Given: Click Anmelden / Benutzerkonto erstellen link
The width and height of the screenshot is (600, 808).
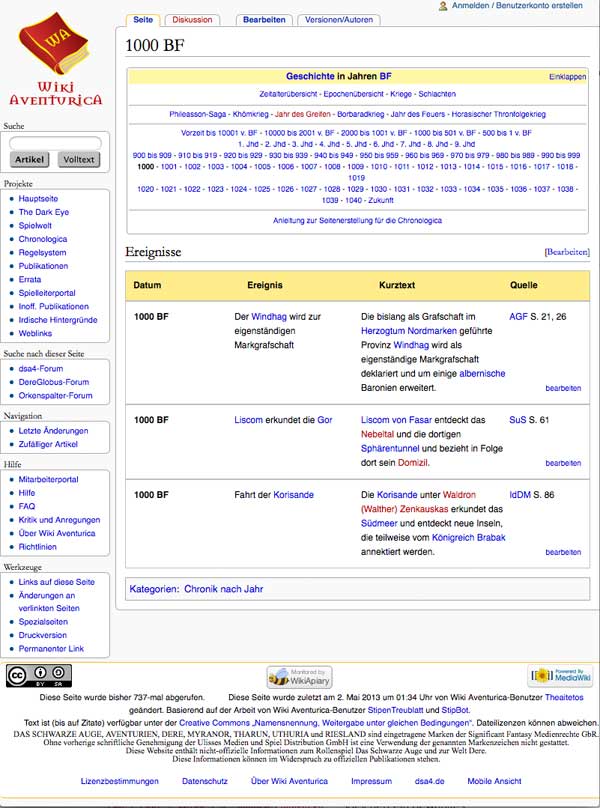Looking at the screenshot, I should click(517, 5).
